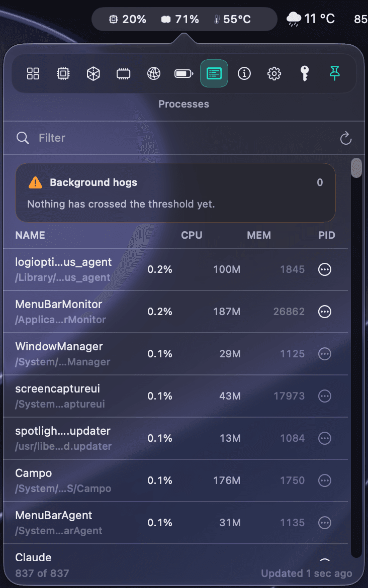The width and height of the screenshot is (368, 588).
Task: Select the screencaptureui process name
Action: click(x=57, y=389)
